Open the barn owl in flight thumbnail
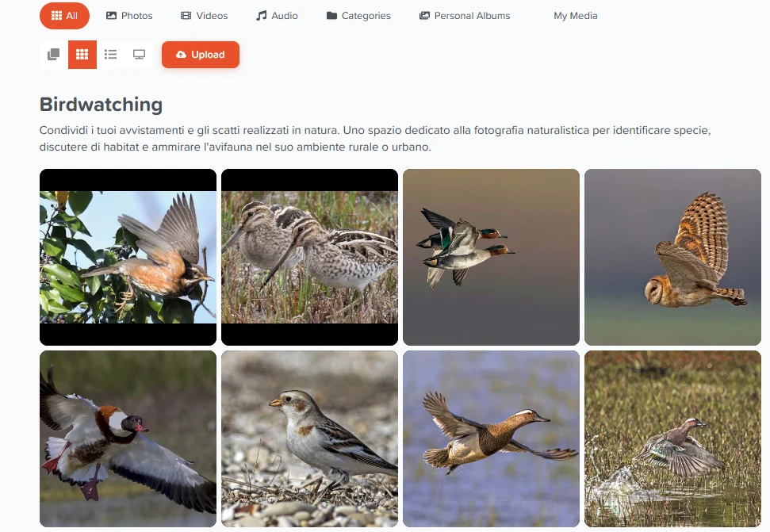 pos(672,257)
